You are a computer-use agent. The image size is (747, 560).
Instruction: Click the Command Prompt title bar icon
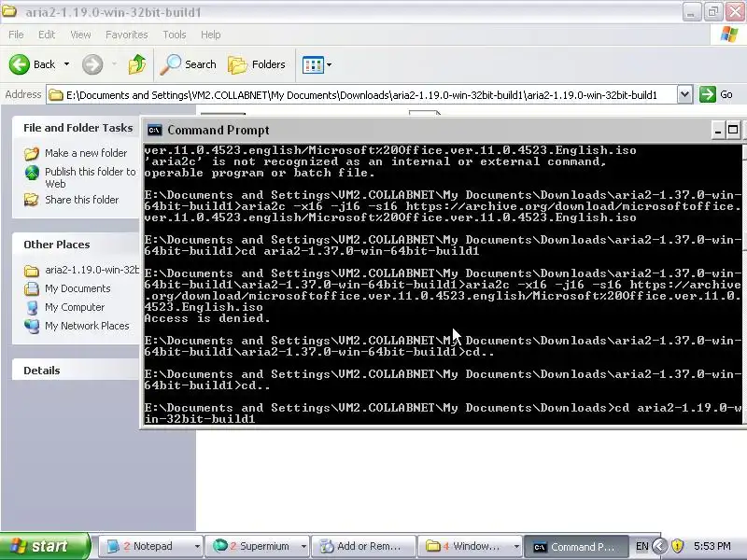[x=154, y=130]
